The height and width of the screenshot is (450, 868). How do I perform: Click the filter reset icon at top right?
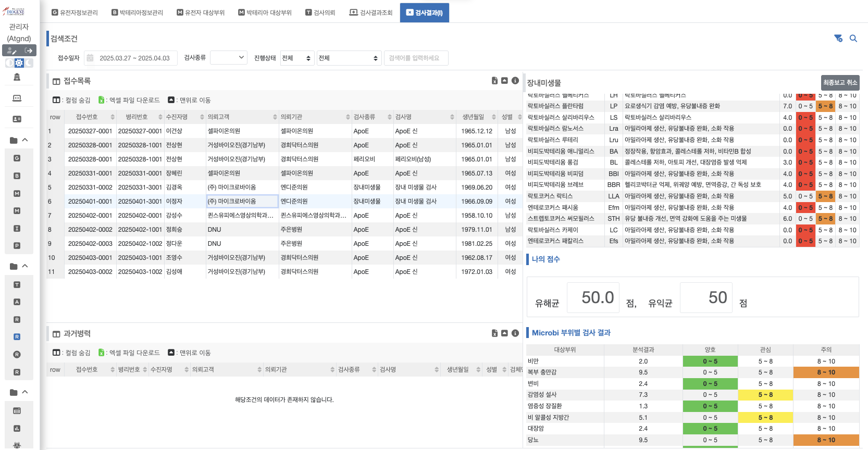click(x=838, y=39)
